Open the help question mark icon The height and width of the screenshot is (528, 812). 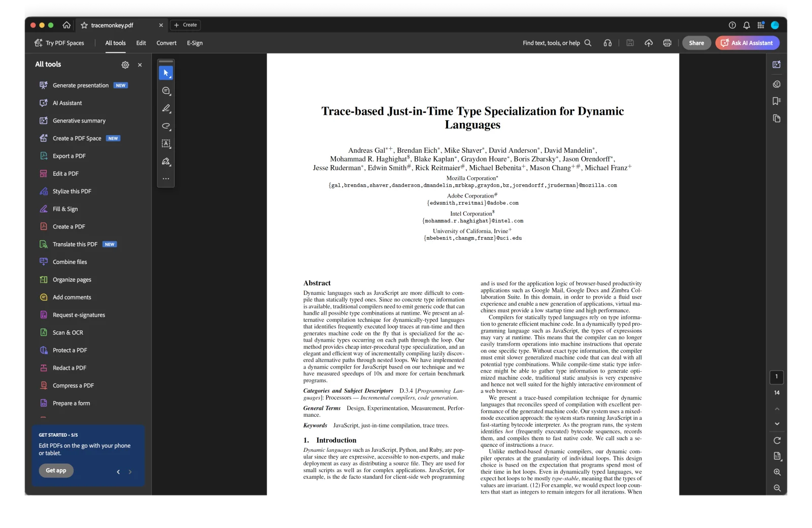(x=732, y=25)
